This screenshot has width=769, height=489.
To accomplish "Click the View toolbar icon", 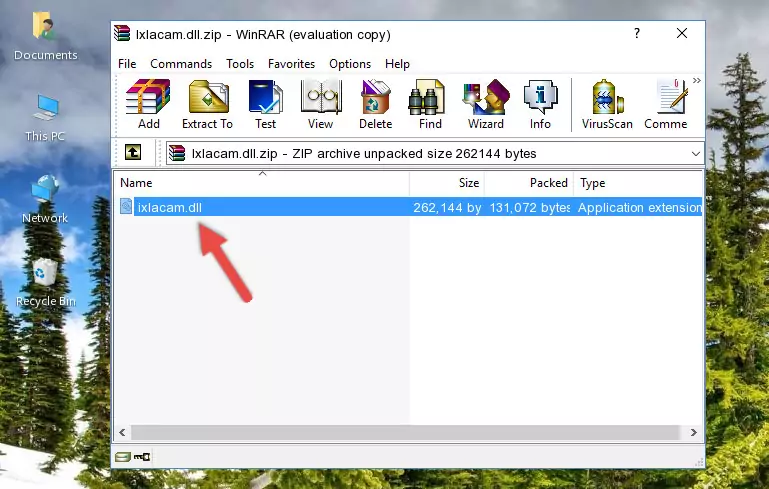I will pyautogui.click(x=320, y=104).
